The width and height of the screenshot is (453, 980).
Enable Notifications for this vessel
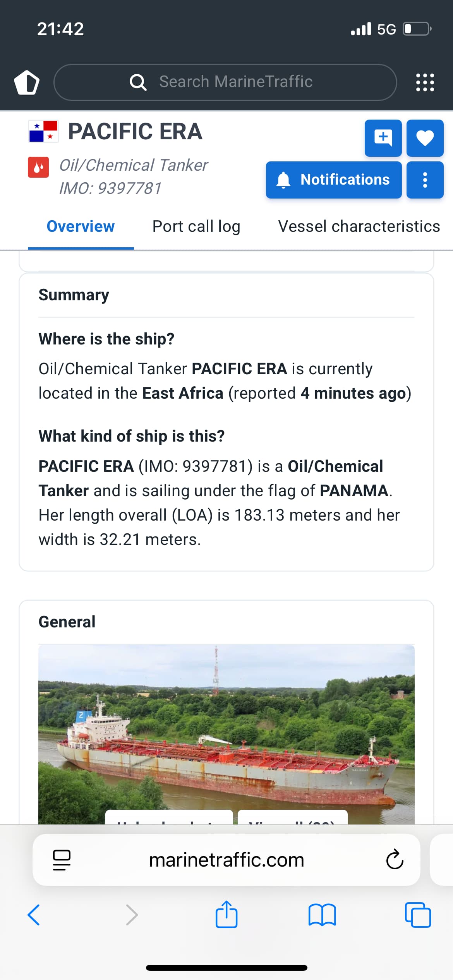pos(333,180)
